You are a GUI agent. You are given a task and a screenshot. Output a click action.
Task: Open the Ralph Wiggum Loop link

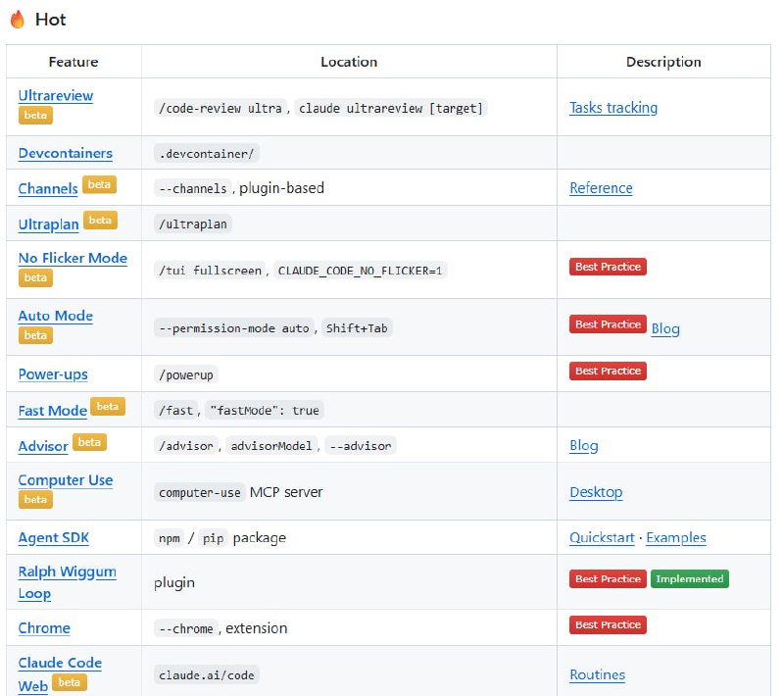67,582
